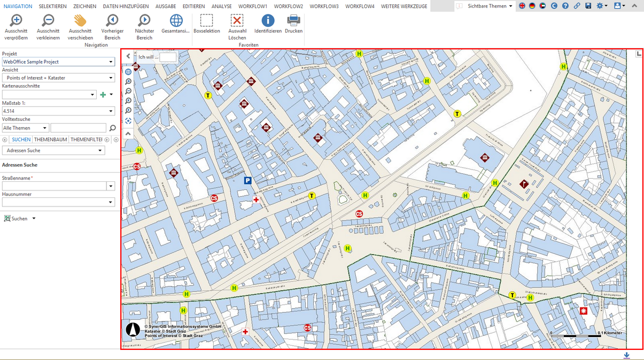Switch to the THEMENBAUM tab
Image resolution: width=644 pixels, height=360 pixels.
click(x=51, y=140)
